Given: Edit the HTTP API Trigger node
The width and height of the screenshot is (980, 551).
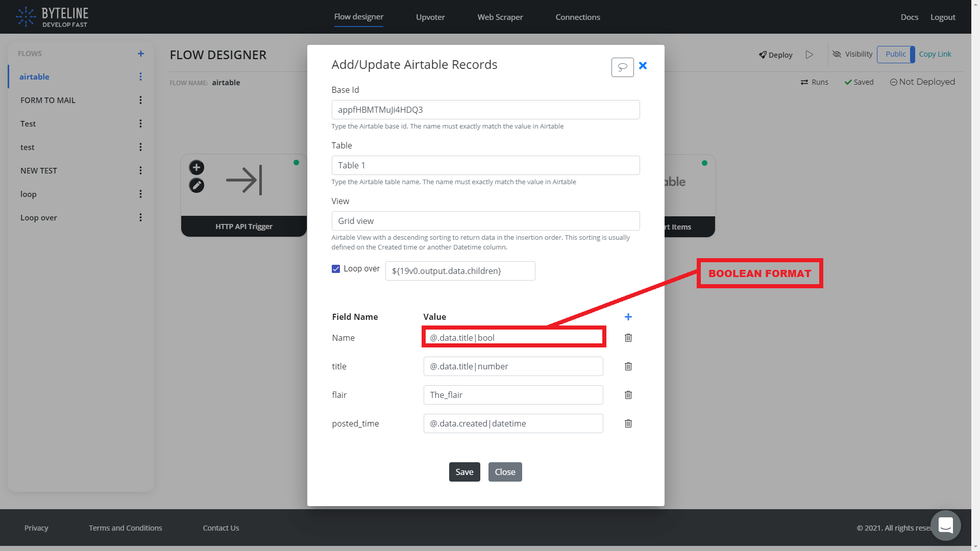Looking at the screenshot, I should coord(197,185).
